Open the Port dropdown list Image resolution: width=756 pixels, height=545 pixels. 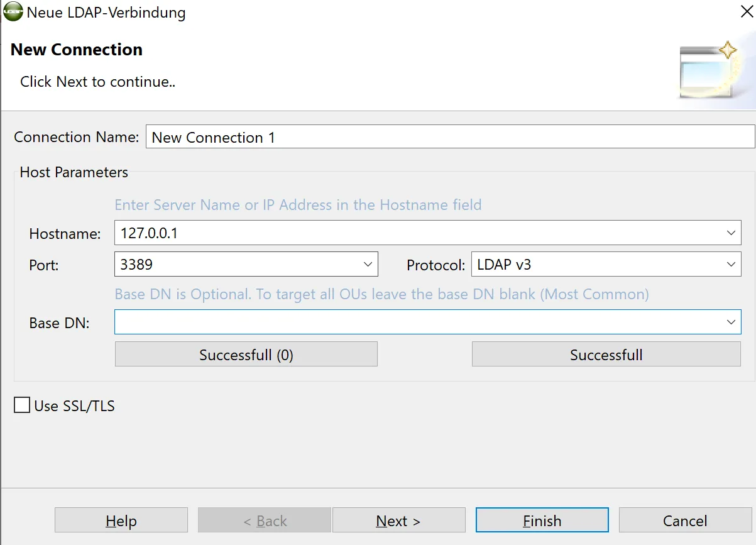pyautogui.click(x=368, y=264)
